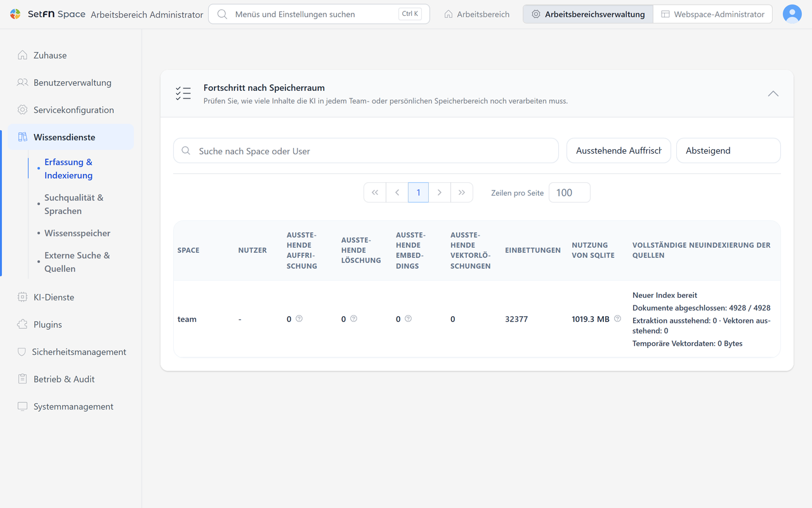This screenshot has height=508, width=812.
Task: Click the help icon next to Ausstehende Auffrischung value
Action: pyautogui.click(x=299, y=319)
